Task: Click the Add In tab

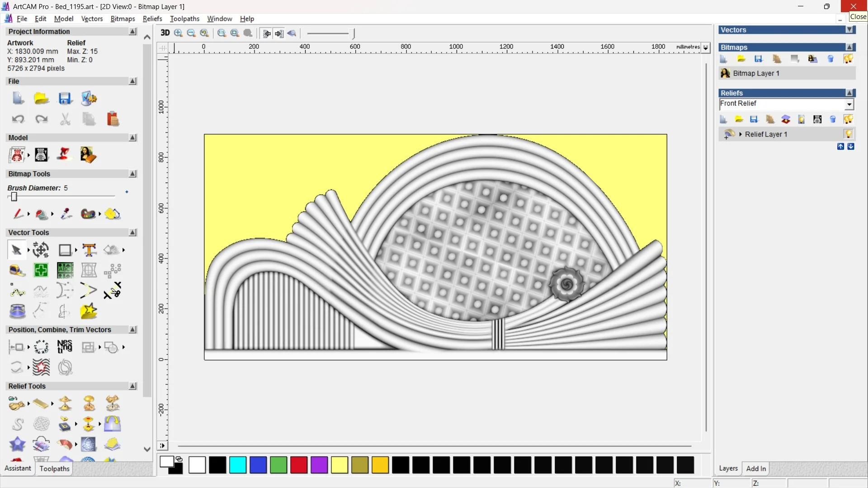Action: pyautogui.click(x=756, y=469)
